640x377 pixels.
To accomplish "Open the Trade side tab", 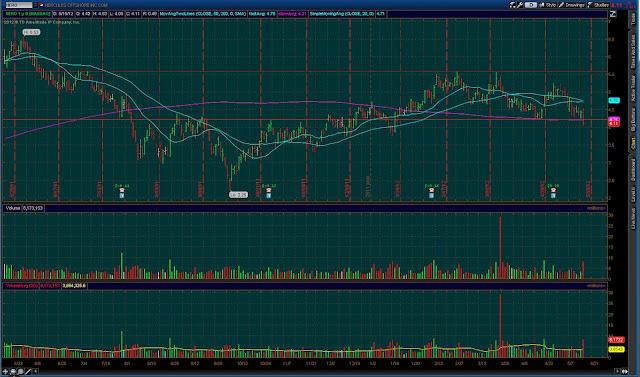I will coord(633,19).
